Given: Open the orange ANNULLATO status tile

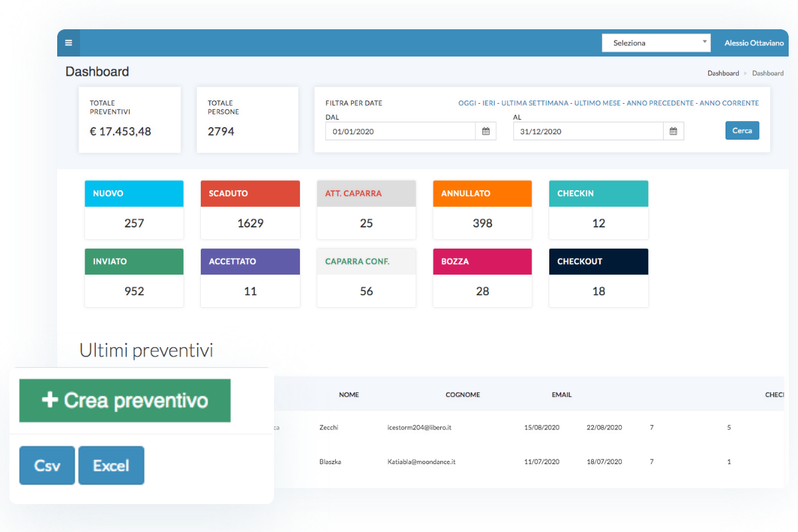Looking at the screenshot, I should 482,209.
